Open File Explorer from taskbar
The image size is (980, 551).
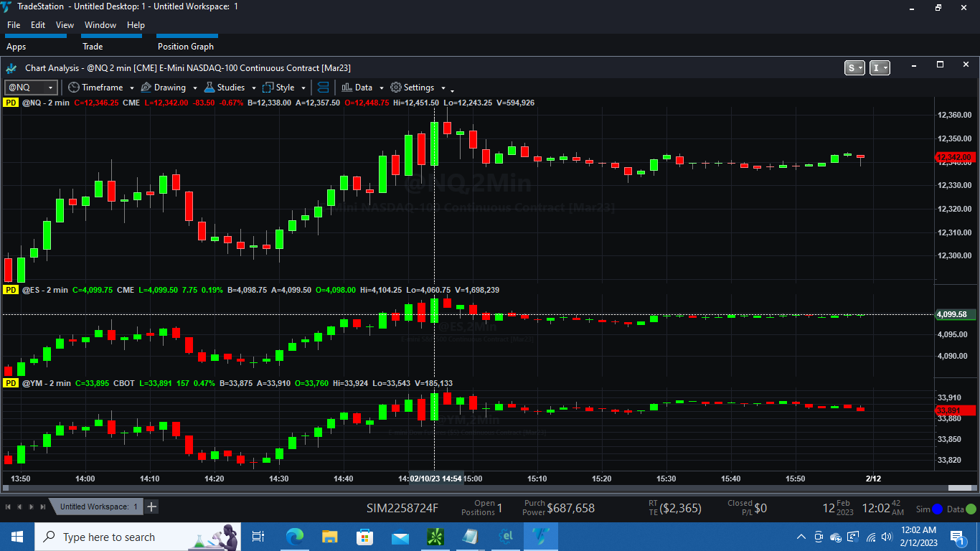tap(329, 537)
